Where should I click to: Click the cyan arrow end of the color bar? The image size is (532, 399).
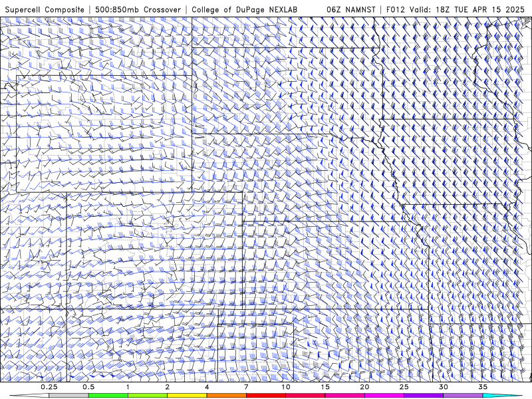(503, 396)
